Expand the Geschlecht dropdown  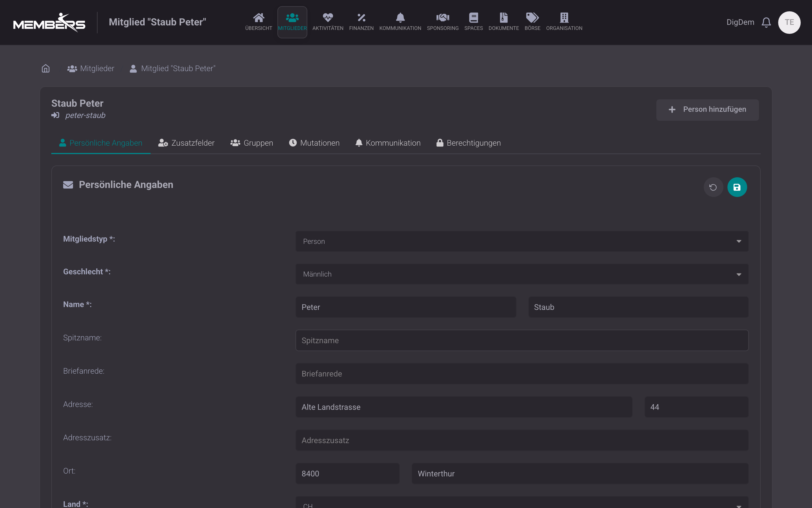coord(522,274)
